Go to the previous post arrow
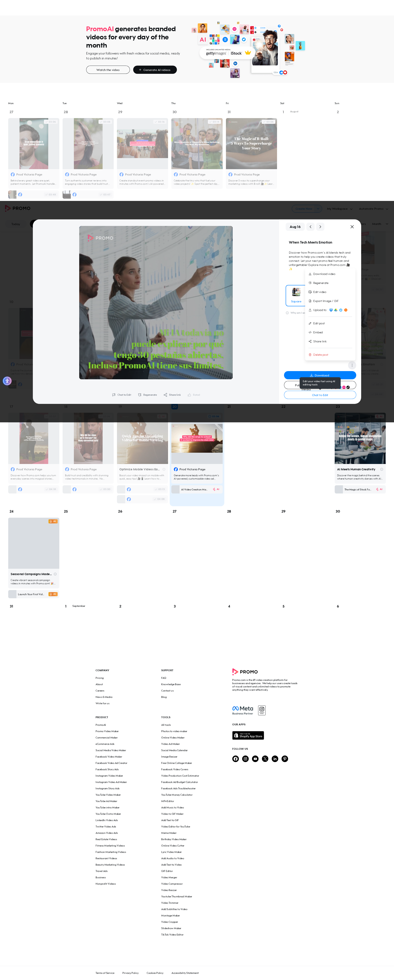Viewport: 394px width, 980px height. pyautogui.click(x=311, y=227)
